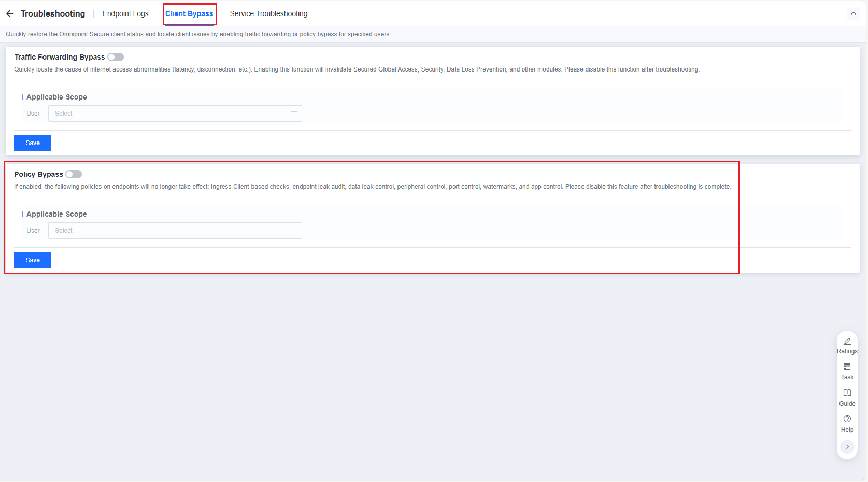Collapse the floating side panel arrow
The width and height of the screenshot is (868, 482).
847,447
